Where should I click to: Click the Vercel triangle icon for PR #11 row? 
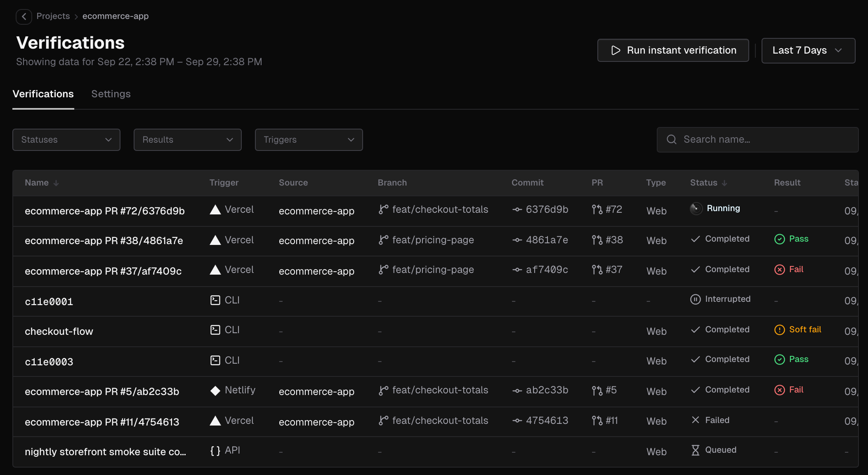[x=215, y=421]
